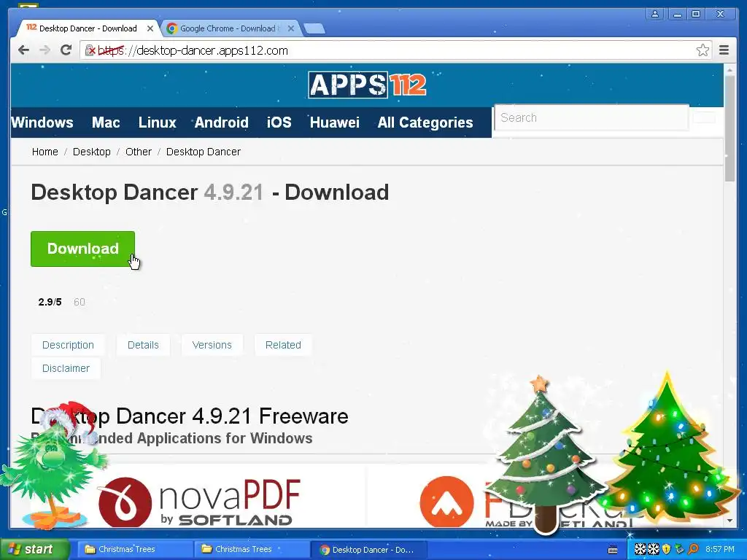The image size is (747, 560).
Task: Click the leftmost snowflake tray icon
Action: tap(640, 549)
